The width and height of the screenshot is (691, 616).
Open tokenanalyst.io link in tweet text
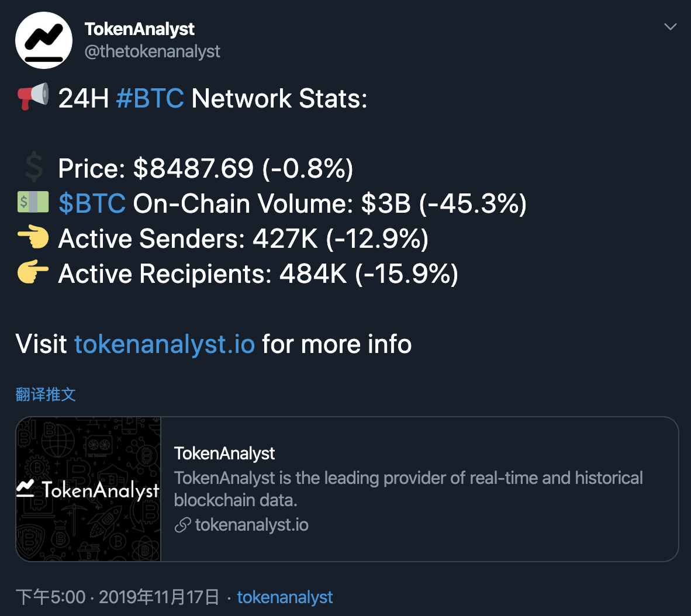164,344
